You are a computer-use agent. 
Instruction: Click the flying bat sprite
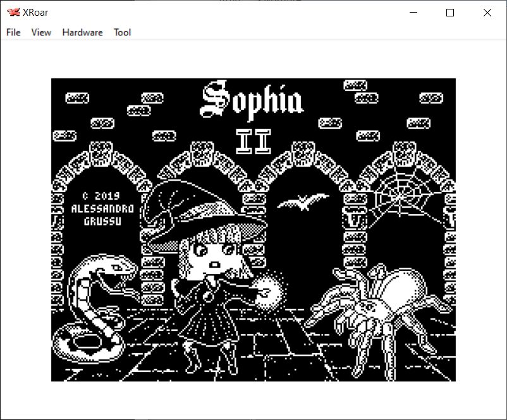303,202
